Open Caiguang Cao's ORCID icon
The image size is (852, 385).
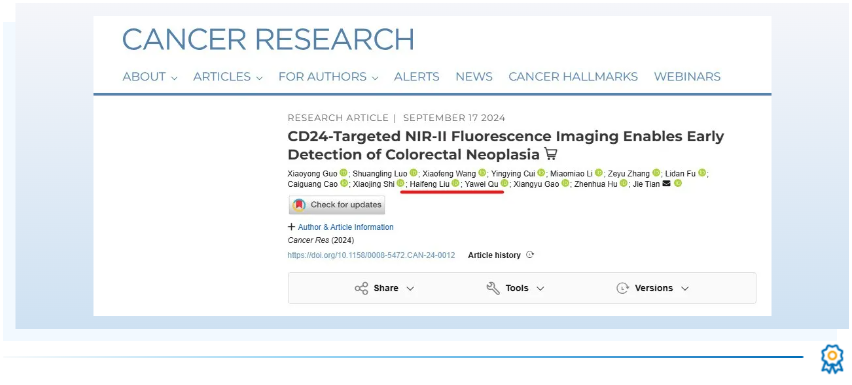point(344,184)
